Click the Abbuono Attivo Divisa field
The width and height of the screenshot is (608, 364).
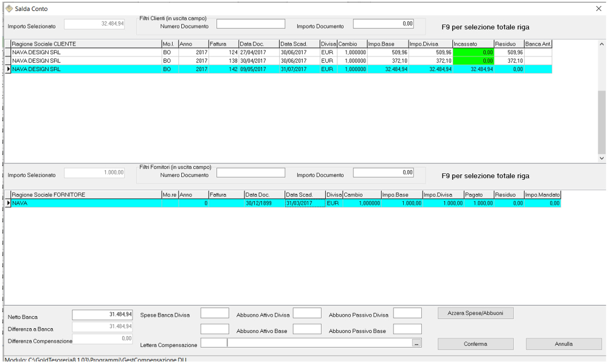[x=307, y=314]
